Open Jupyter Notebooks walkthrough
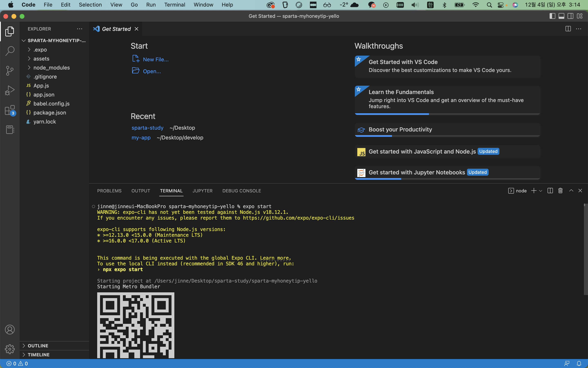The width and height of the screenshot is (588, 368). click(447, 173)
